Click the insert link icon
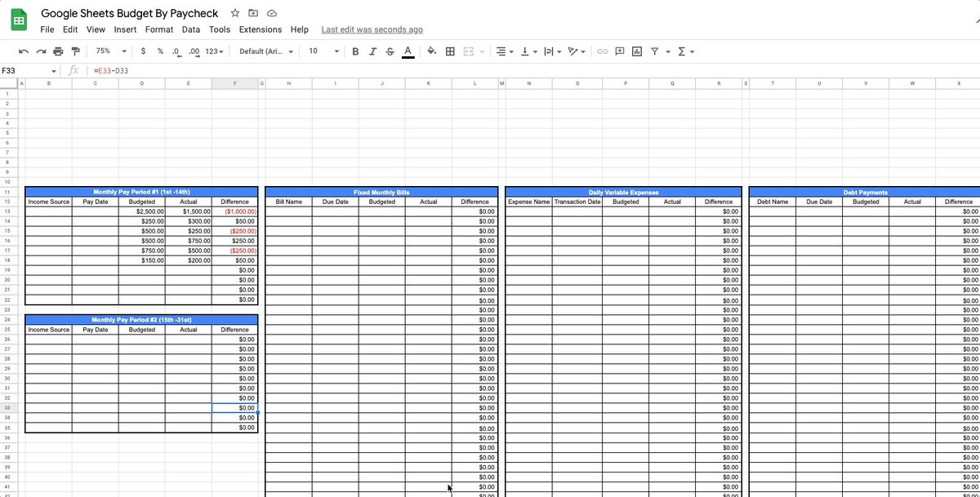The image size is (980, 497). point(603,51)
